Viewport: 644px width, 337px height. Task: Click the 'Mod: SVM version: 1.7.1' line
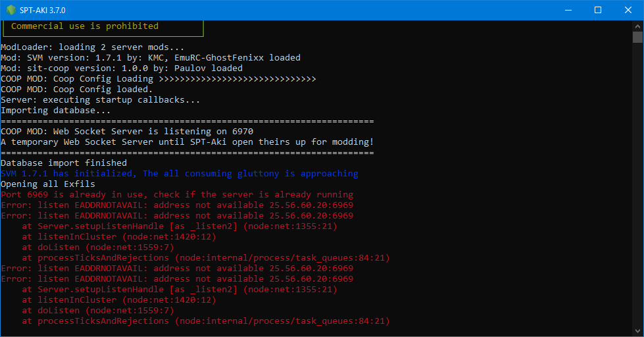(151, 57)
